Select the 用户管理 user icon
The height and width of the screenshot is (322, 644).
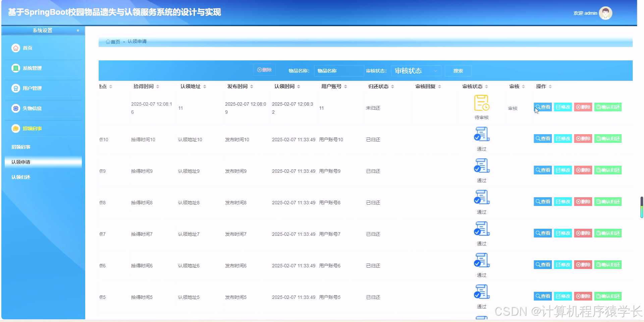tap(16, 88)
